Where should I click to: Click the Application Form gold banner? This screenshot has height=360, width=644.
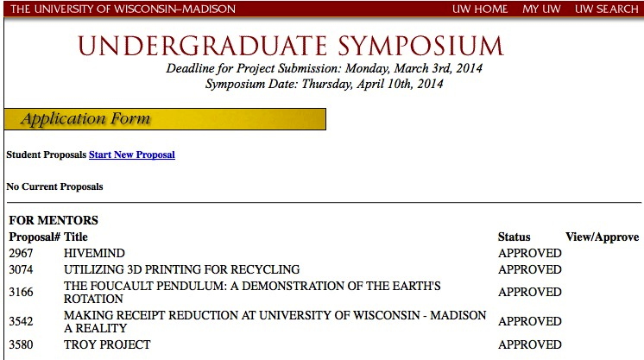click(x=164, y=119)
